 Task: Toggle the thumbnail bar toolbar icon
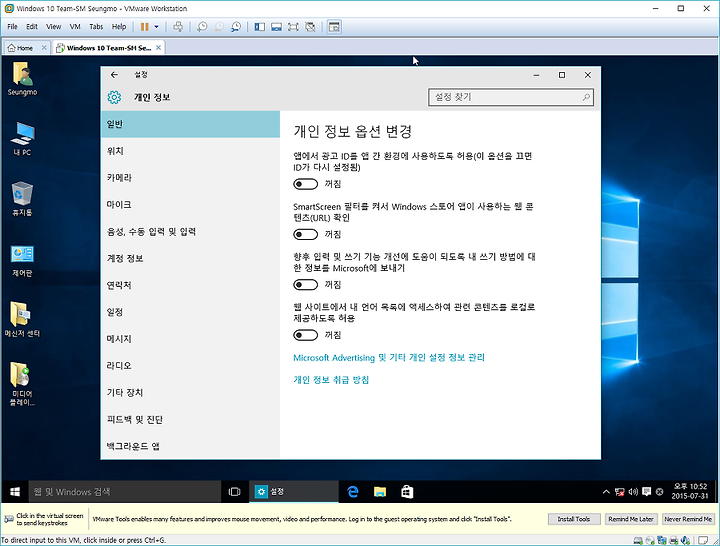(276, 27)
